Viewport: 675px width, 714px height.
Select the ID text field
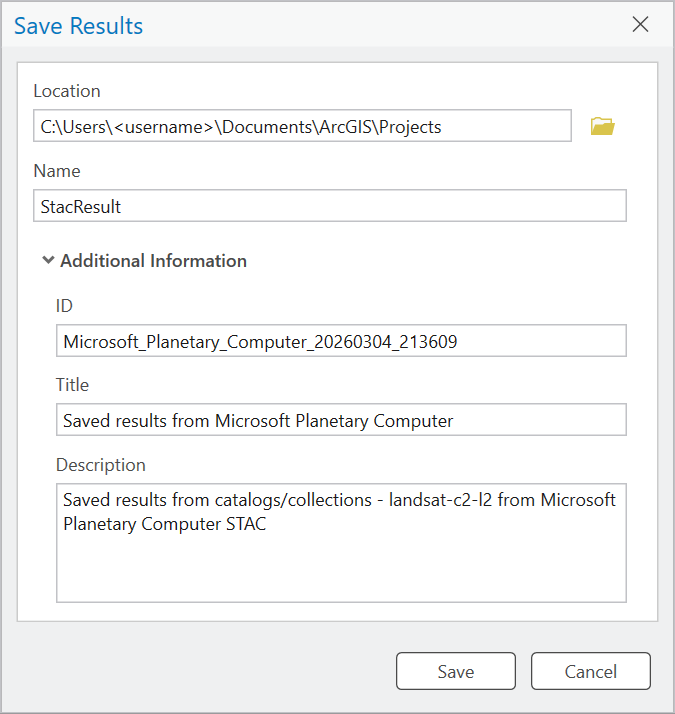point(341,341)
